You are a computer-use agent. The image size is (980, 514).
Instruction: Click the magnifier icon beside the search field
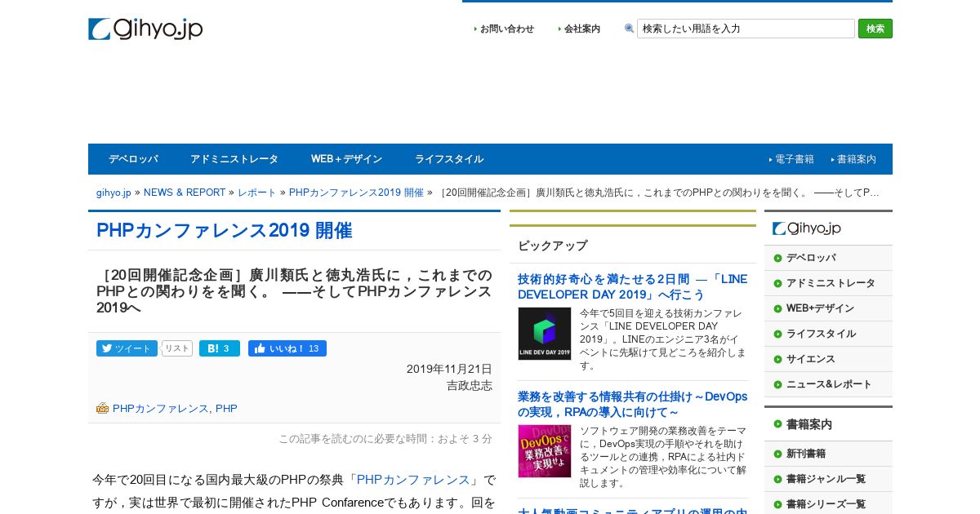tap(630, 29)
